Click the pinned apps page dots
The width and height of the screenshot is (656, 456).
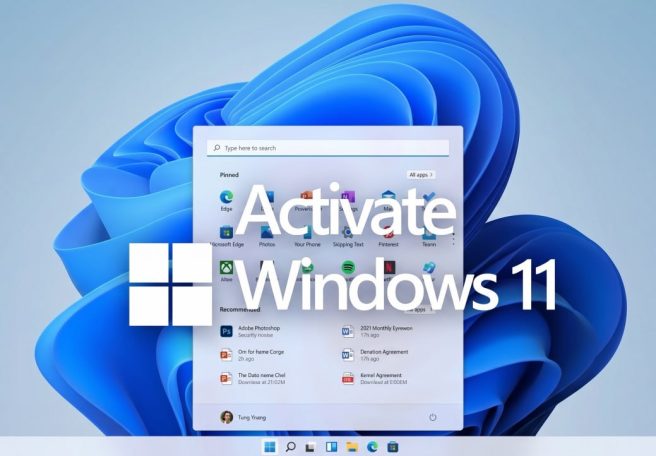(454, 239)
